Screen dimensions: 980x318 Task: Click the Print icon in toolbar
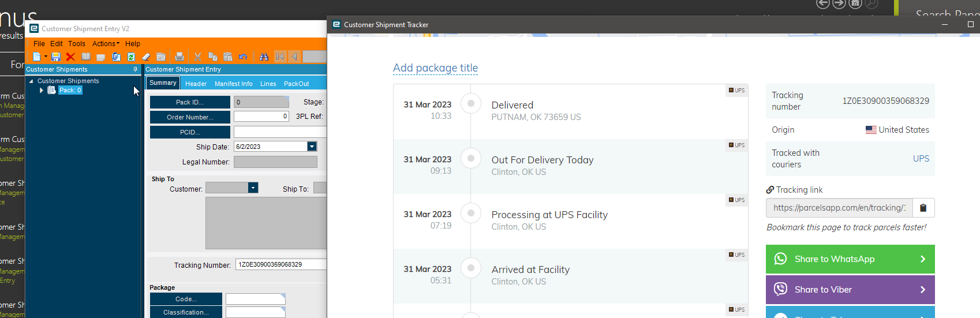[179, 57]
